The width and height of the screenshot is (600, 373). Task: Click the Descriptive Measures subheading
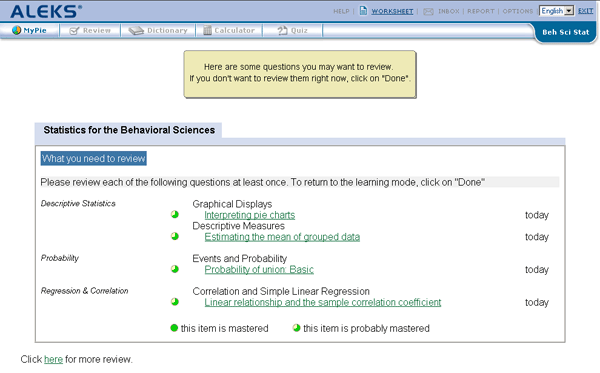point(238,226)
